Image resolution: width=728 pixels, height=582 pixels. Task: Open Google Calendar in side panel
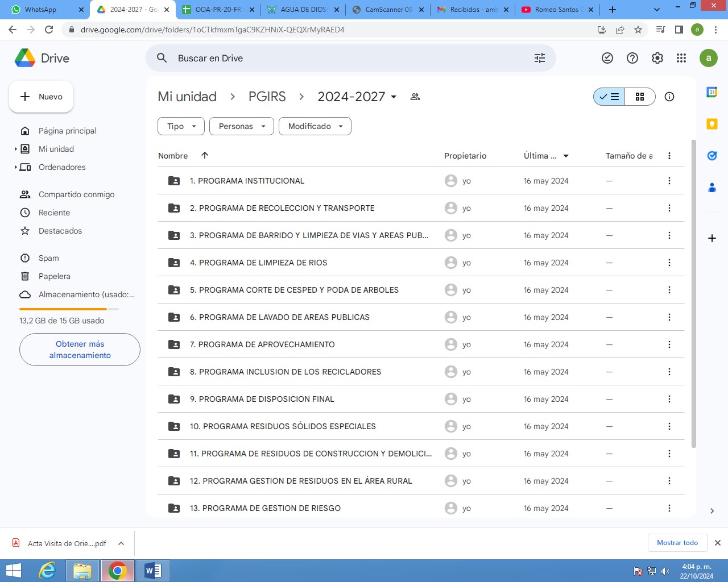tap(712, 92)
